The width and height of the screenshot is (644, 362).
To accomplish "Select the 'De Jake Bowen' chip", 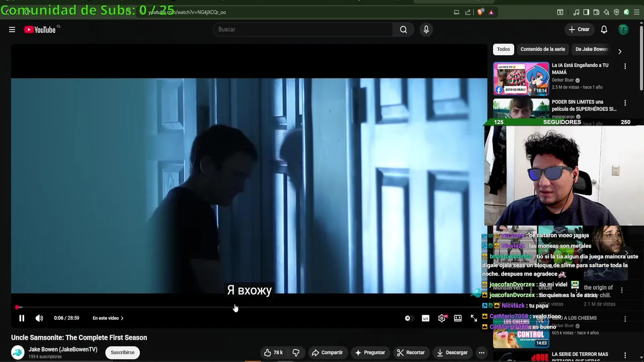I will [592, 49].
